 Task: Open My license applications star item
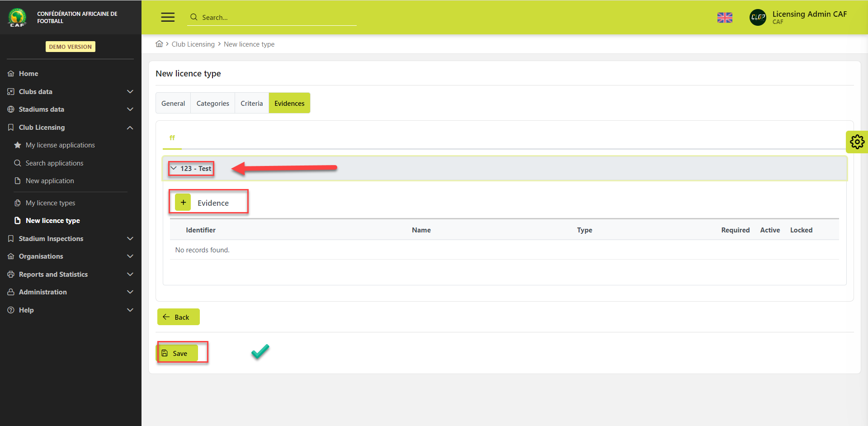pyautogui.click(x=60, y=145)
